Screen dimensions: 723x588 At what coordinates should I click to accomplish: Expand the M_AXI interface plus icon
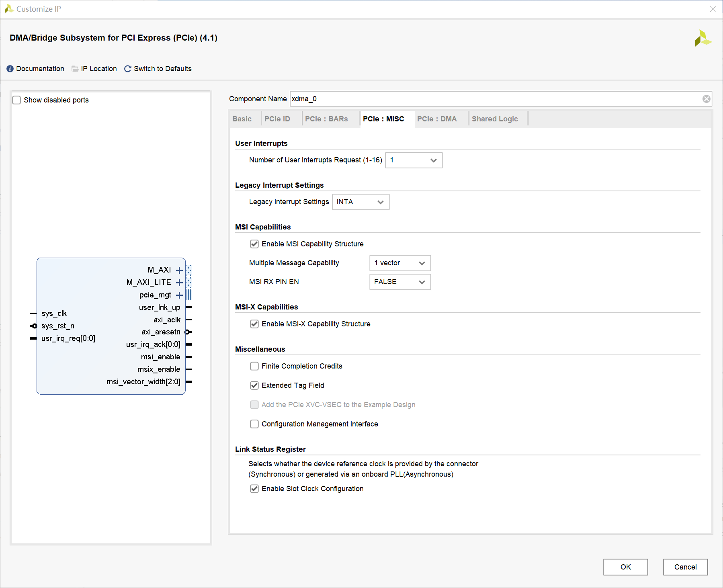pos(179,270)
